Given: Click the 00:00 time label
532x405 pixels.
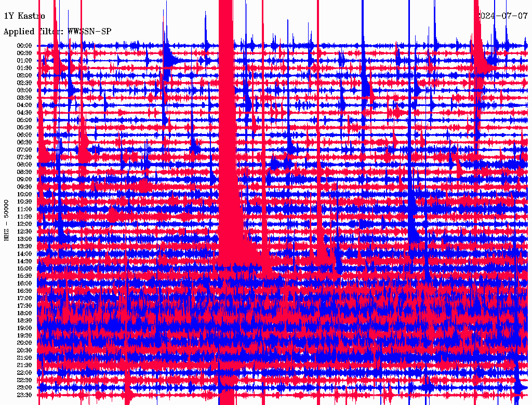Looking at the screenshot, I should tap(24, 46).
